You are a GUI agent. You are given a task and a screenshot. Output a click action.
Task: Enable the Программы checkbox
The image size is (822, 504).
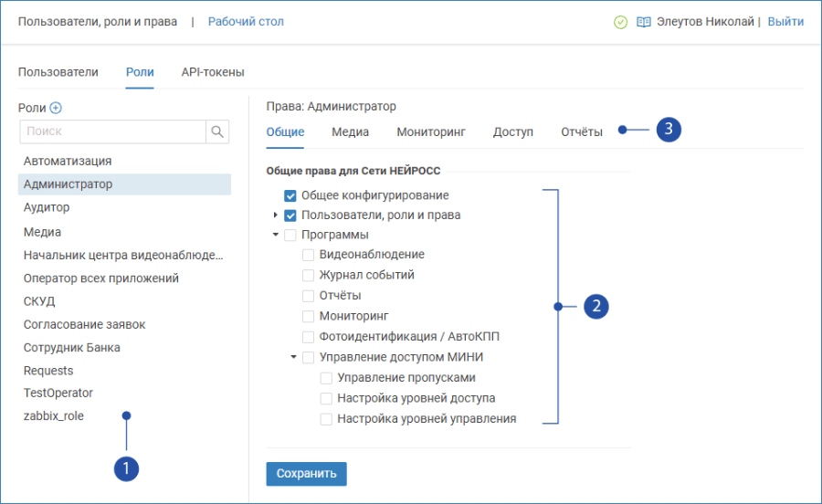click(290, 236)
